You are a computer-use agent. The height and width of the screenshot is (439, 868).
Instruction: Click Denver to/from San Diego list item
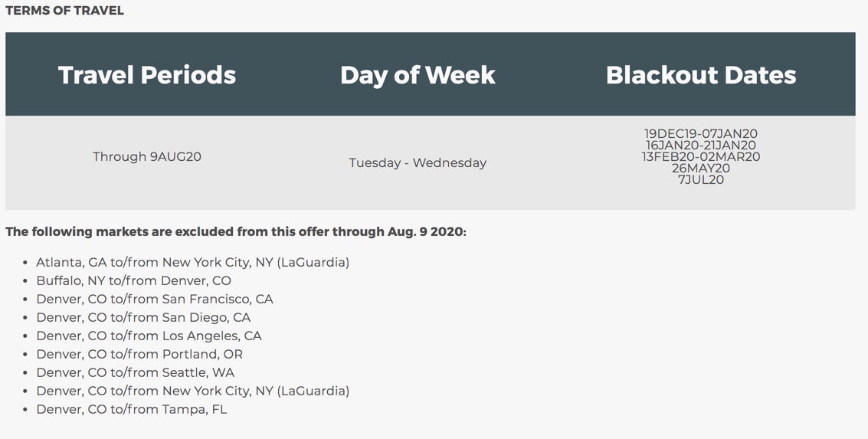click(143, 317)
